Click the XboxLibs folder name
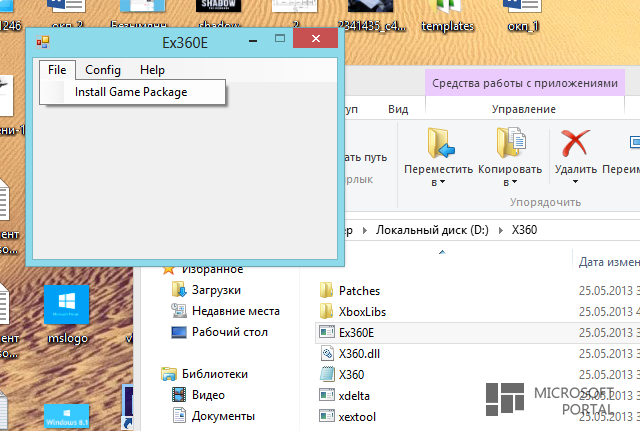 362,312
